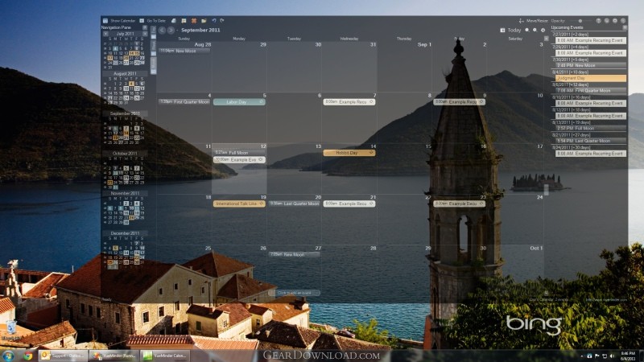Click the zoom out magnifier icon
Viewport: 644px width, 362px height.
tap(527, 30)
